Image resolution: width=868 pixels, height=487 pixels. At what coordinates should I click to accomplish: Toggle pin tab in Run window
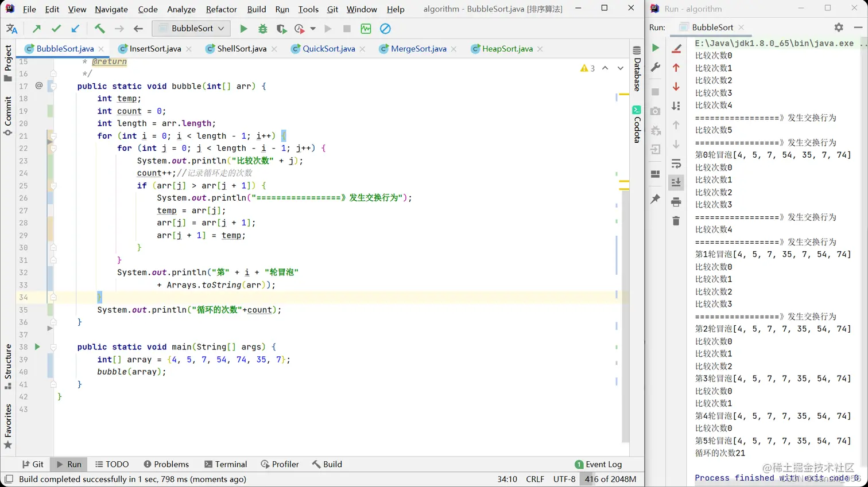click(656, 199)
